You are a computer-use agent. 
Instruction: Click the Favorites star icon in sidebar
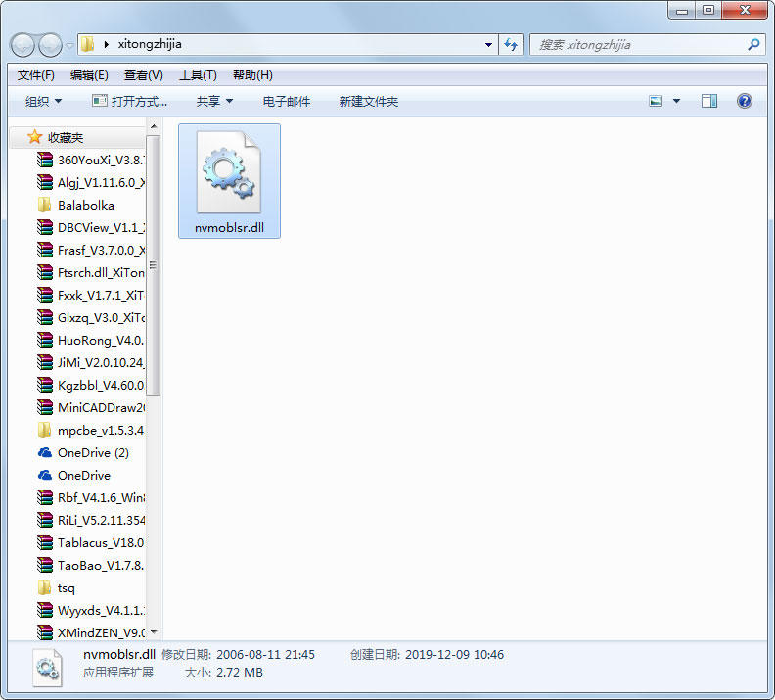(x=34, y=137)
